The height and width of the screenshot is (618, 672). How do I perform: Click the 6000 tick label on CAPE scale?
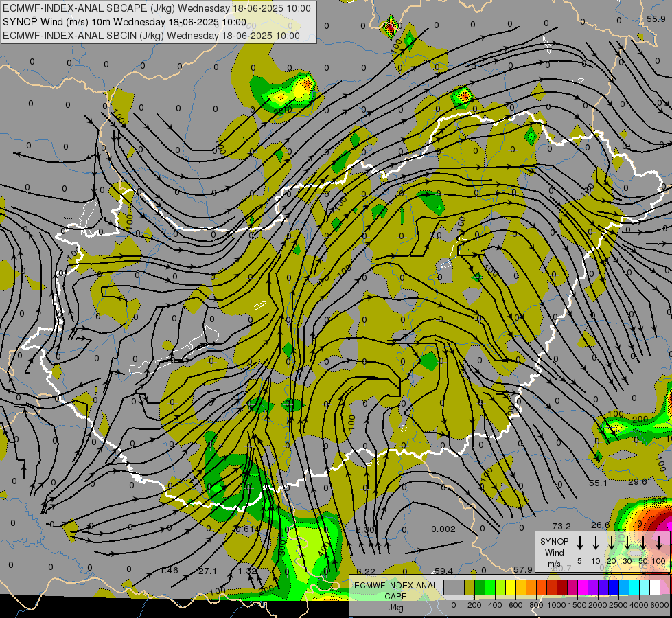pos(659,605)
